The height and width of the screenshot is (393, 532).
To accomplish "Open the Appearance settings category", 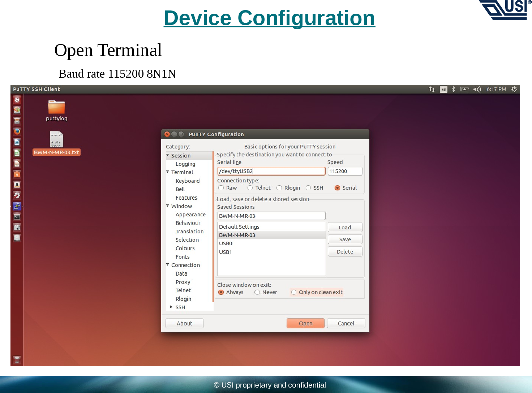I will pos(190,215).
